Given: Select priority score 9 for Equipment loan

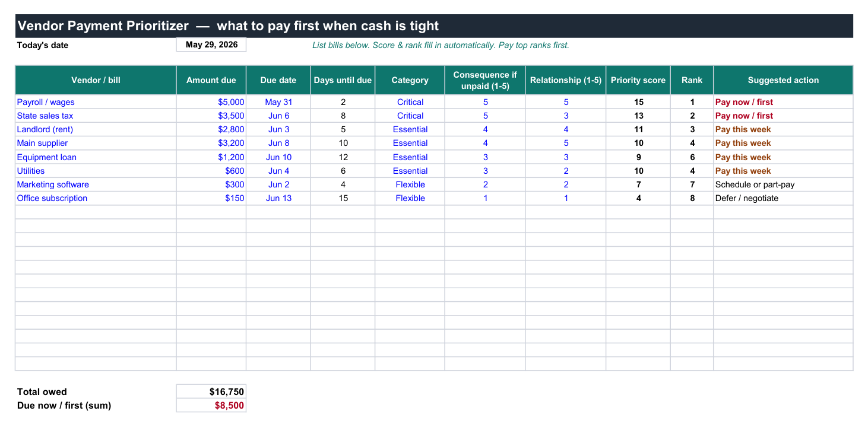Looking at the screenshot, I should click(638, 157).
